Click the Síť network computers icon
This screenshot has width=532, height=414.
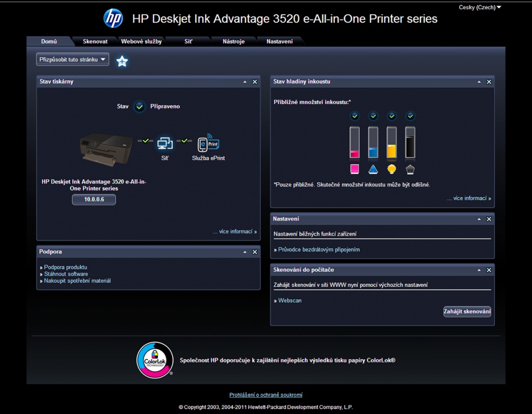pyautogui.click(x=165, y=143)
